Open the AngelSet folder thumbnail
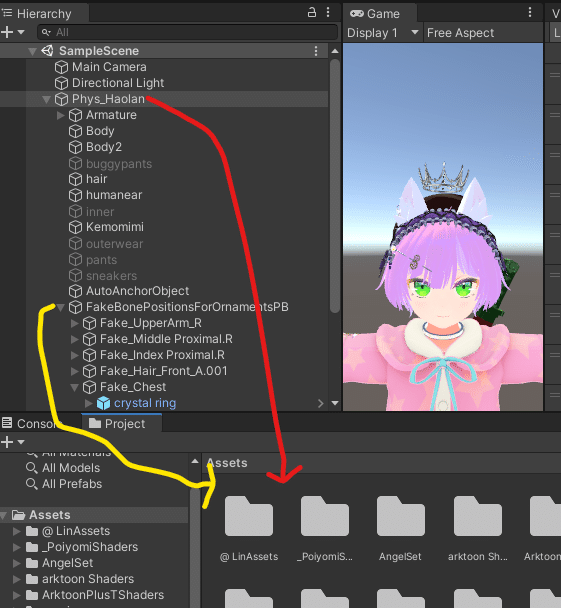 [x=401, y=516]
